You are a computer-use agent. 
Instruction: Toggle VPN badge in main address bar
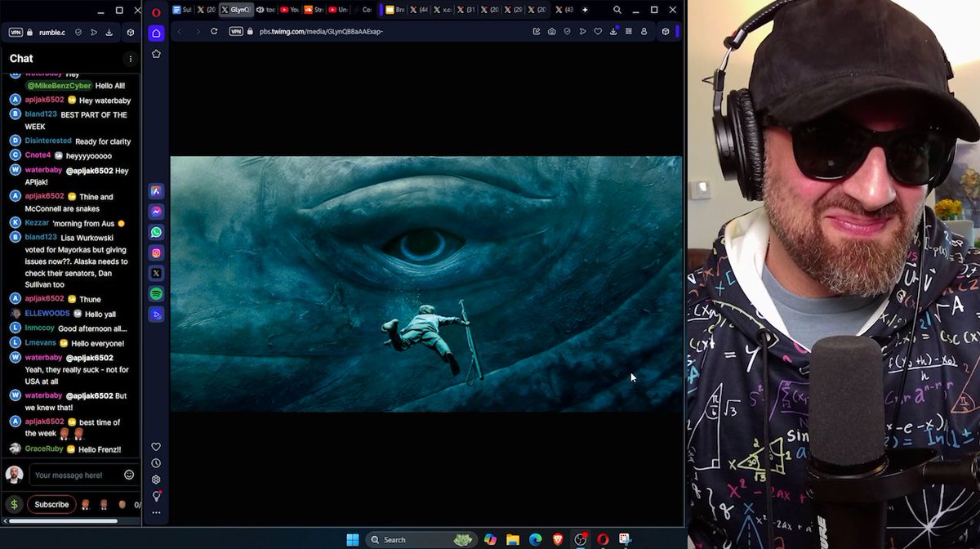click(236, 31)
